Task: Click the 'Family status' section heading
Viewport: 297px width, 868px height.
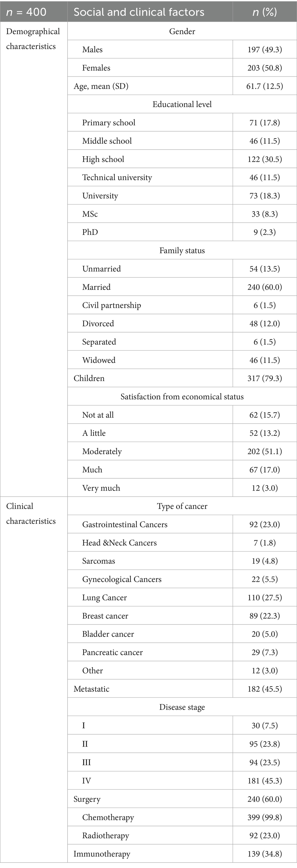Action: 182,250
